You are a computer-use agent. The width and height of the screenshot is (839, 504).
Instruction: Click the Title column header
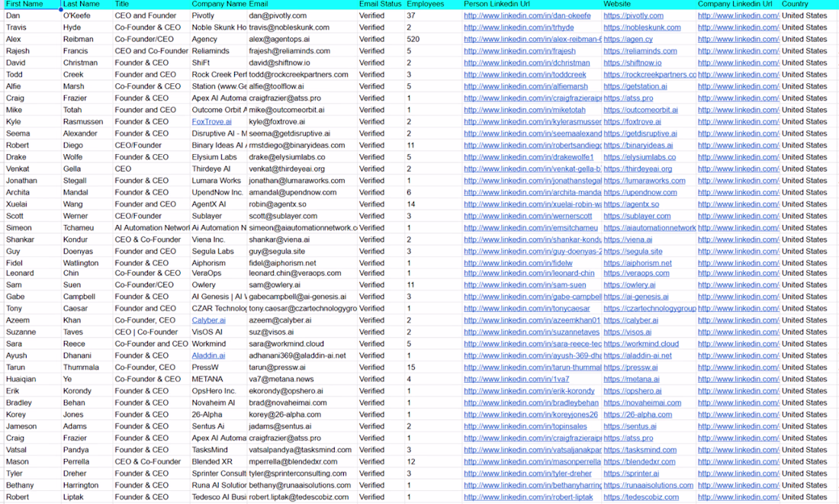[x=152, y=4]
